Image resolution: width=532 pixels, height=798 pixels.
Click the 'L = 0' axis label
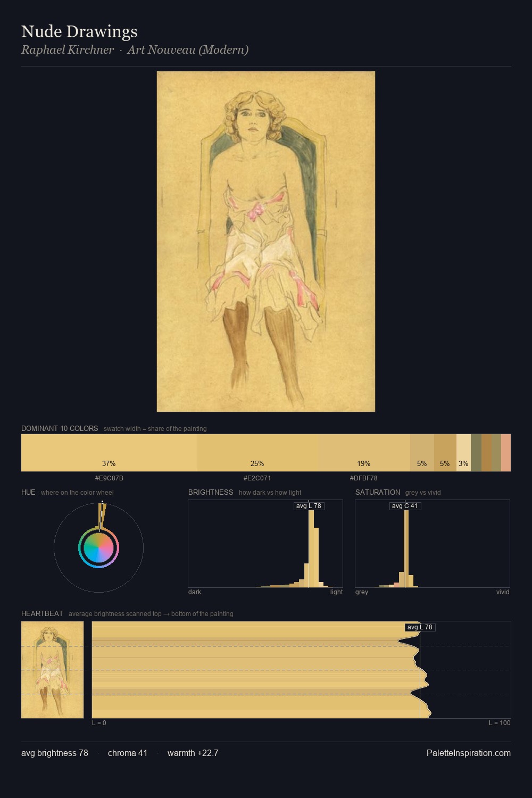point(99,723)
